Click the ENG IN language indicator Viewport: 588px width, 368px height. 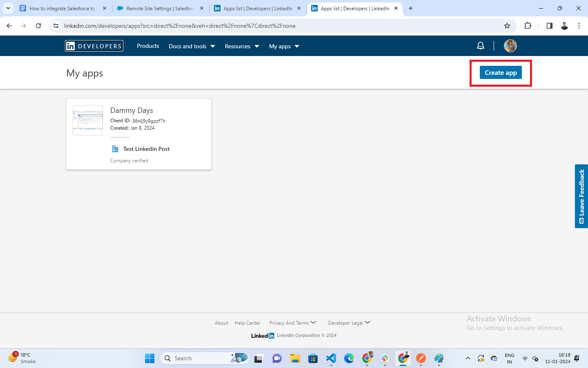(510, 358)
